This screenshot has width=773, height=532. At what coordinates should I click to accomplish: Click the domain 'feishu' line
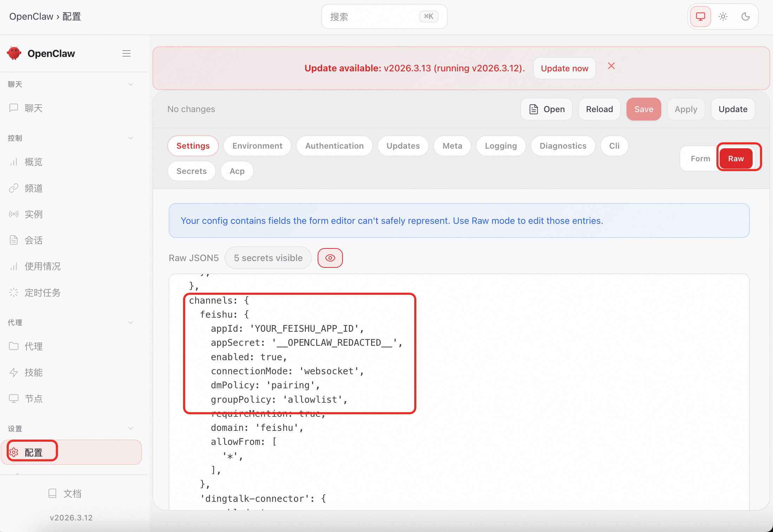[x=257, y=428]
